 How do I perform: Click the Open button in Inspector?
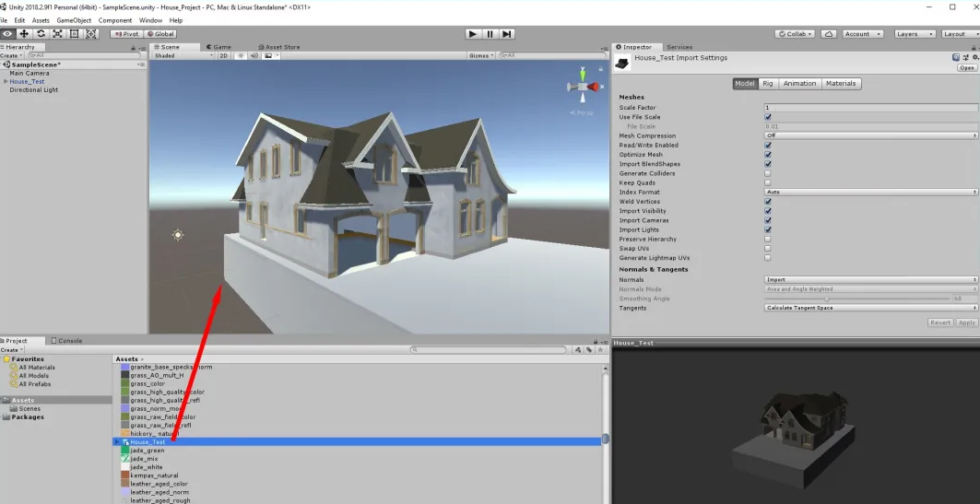[967, 67]
